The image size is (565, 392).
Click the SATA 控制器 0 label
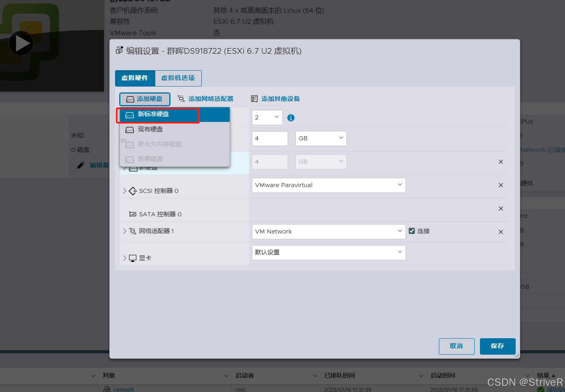pyautogui.click(x=160, y=214)
